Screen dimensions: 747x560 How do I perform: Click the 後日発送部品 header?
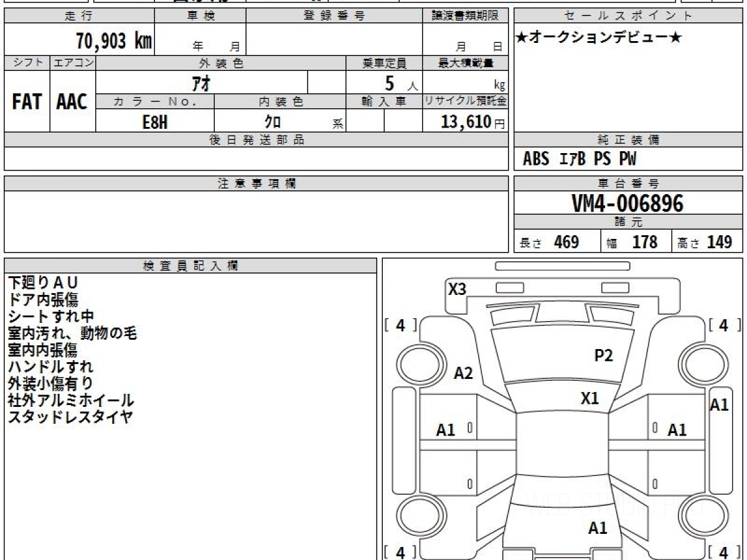click(256, 141)
